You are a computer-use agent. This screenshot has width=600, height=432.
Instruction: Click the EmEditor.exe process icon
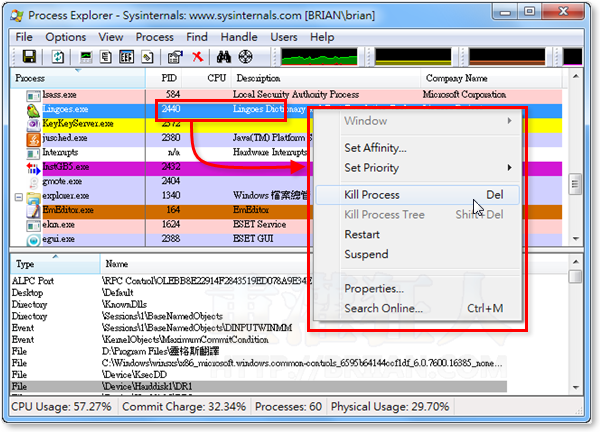click(x=33, y=211)
